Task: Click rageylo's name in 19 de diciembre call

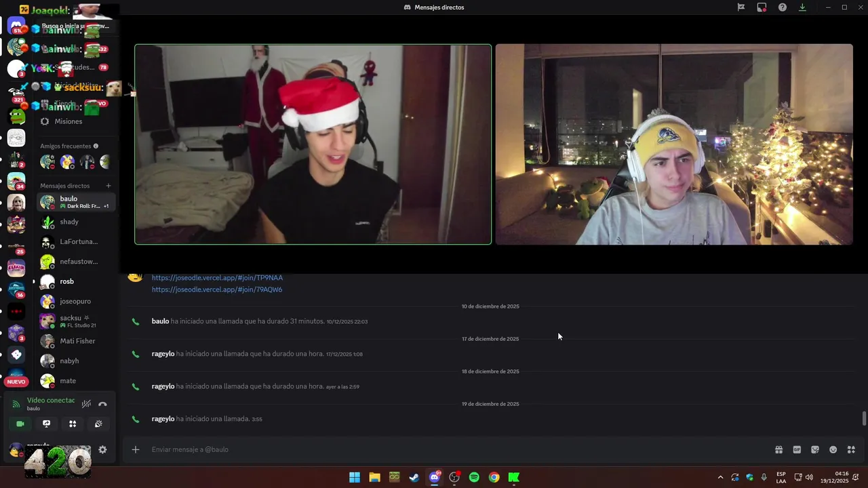Action: [163, 419]
